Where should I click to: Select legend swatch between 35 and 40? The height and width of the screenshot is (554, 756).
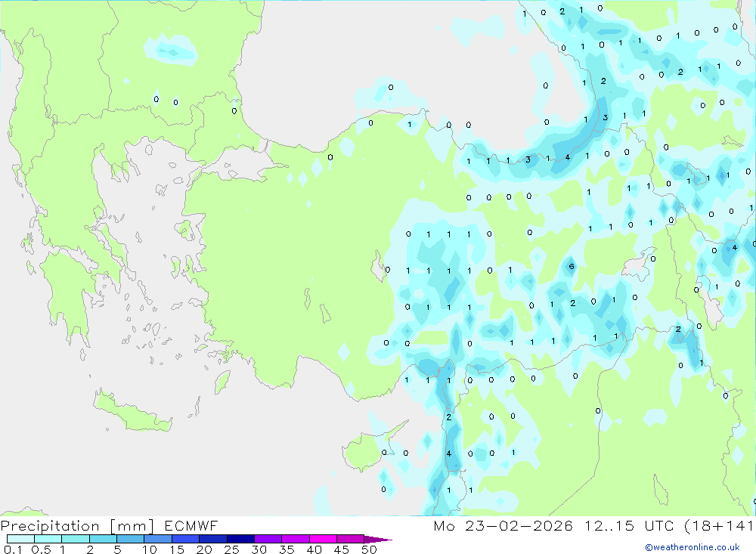(x=296, y=539)
